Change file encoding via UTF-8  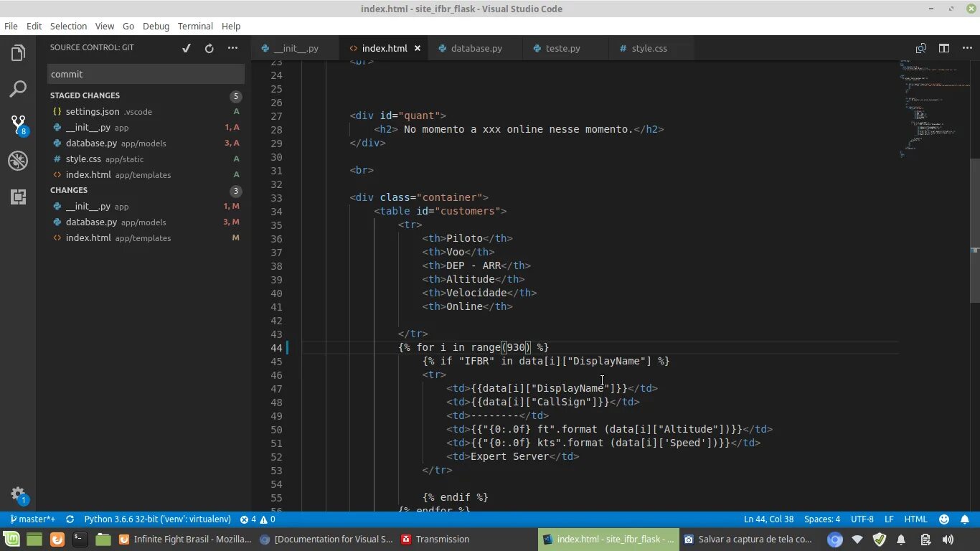click(x=862, y=519)
